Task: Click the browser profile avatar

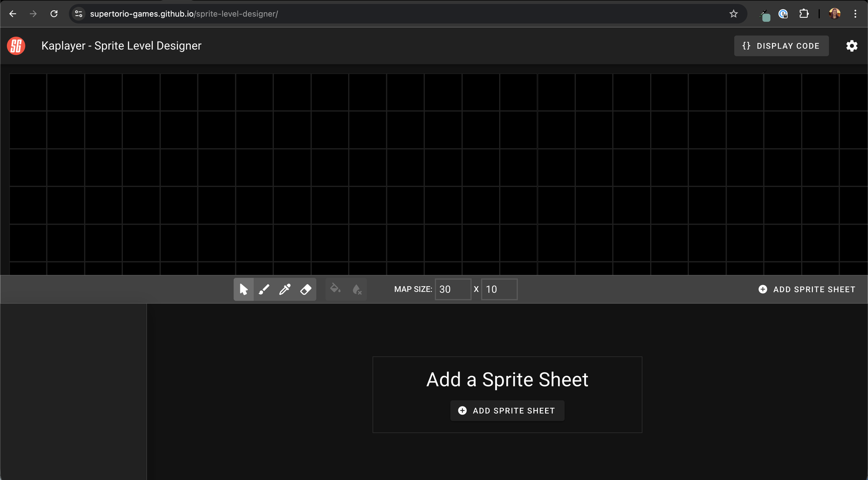Action: point(834,13)
